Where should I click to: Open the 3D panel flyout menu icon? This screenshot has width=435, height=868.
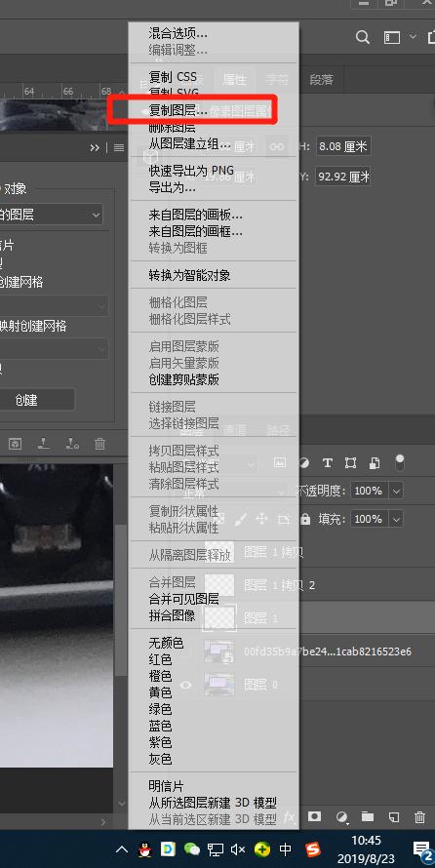point(119,148)
